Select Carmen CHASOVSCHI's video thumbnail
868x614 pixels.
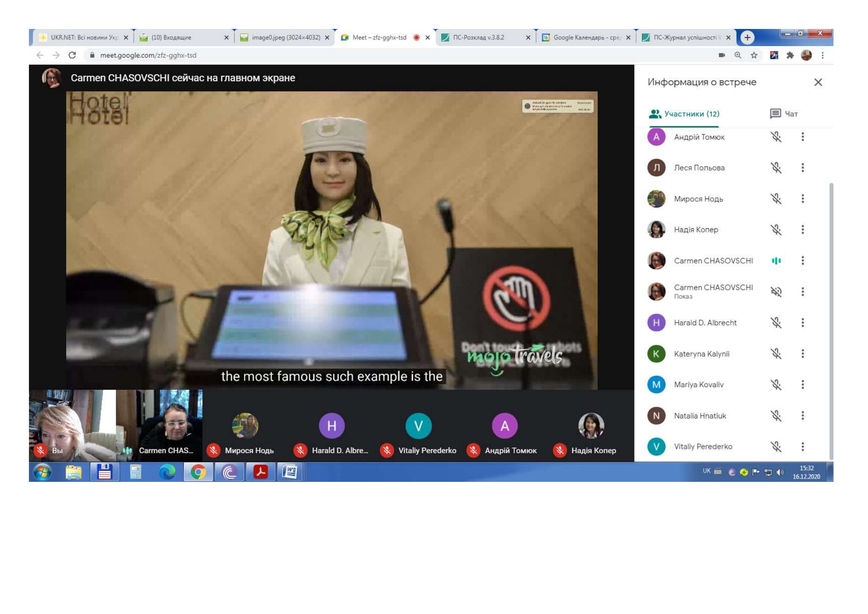click(x=159, y=425)
